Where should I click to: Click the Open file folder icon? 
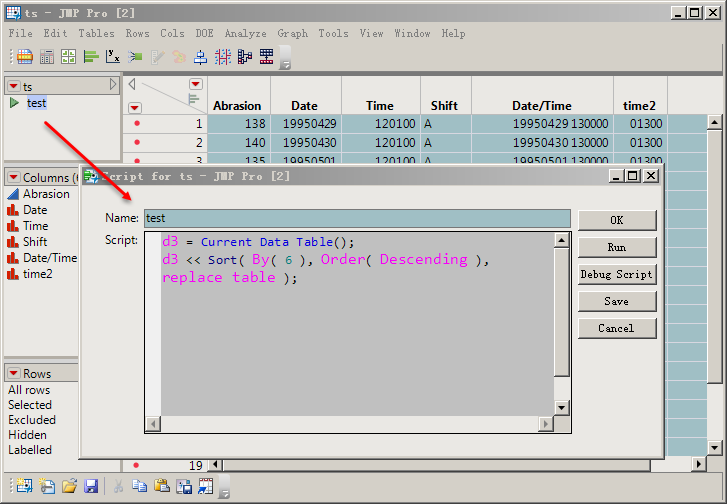point(69,487)
